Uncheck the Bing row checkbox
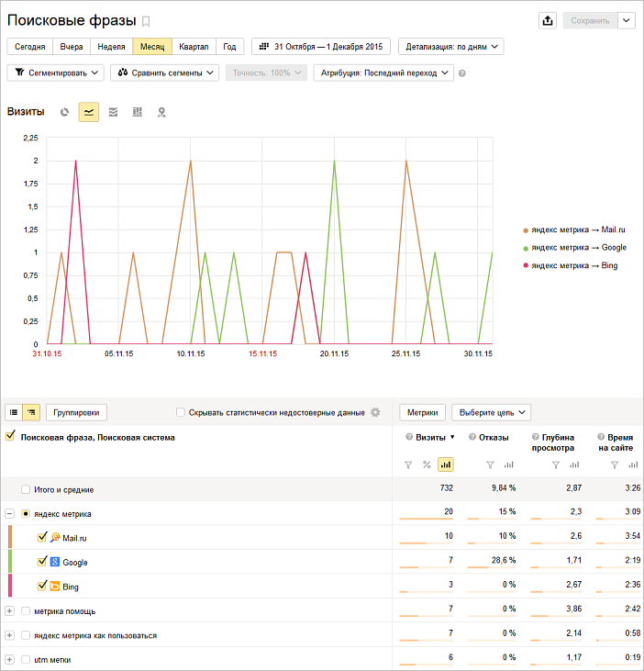The height and width of the screenshot is (671, 644). [x=42, y=586]
